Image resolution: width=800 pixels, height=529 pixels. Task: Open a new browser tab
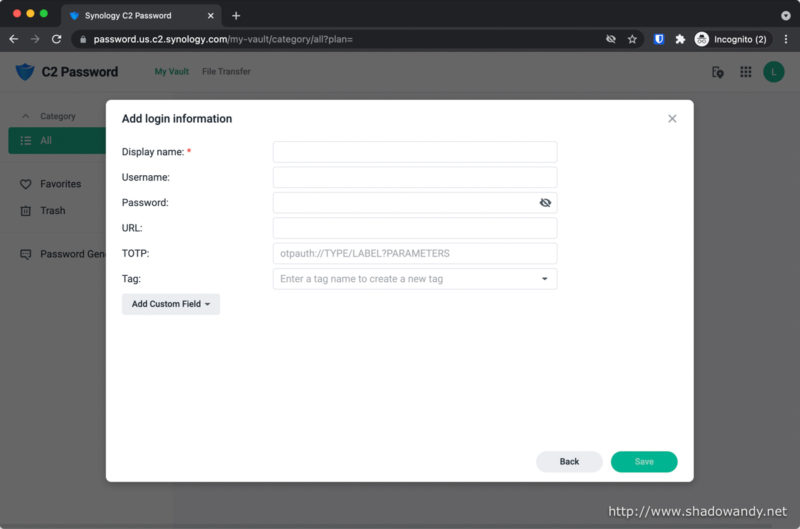click(x=236, y=15)
